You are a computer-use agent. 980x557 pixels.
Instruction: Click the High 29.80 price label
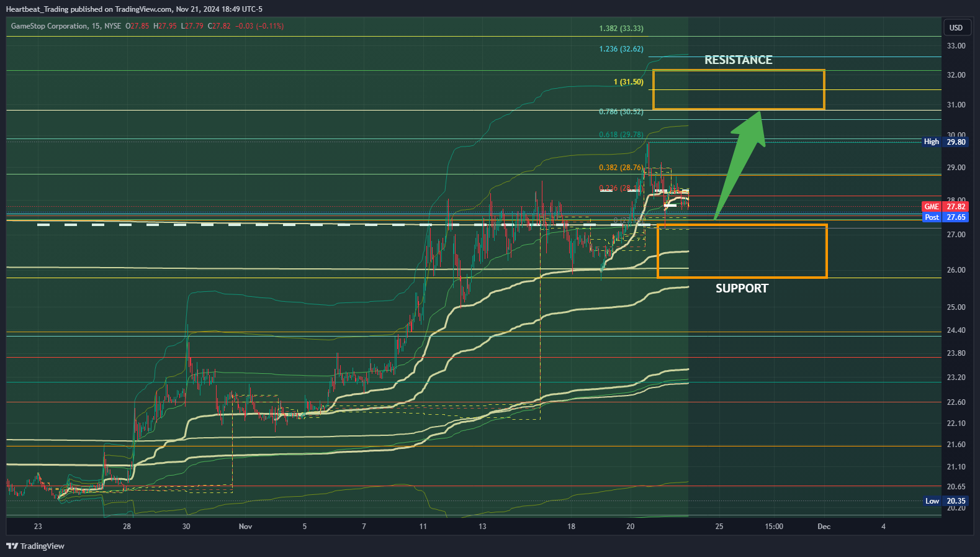coord(945,142)
